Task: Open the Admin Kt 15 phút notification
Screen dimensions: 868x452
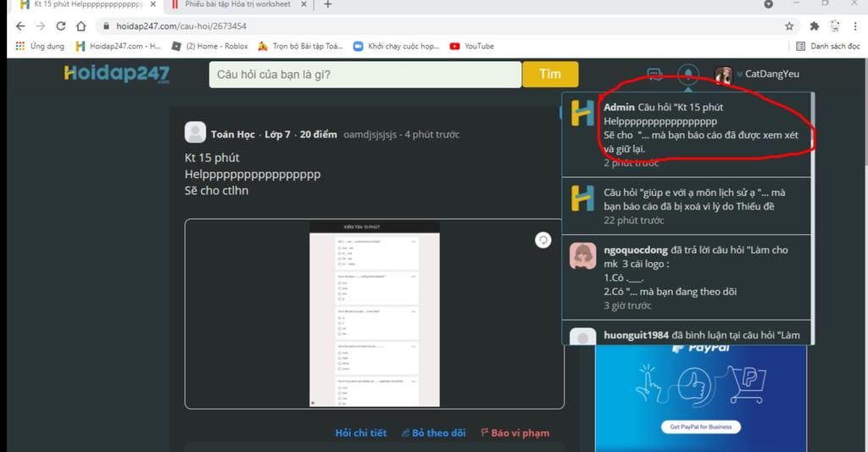Action: pos(687,135)
